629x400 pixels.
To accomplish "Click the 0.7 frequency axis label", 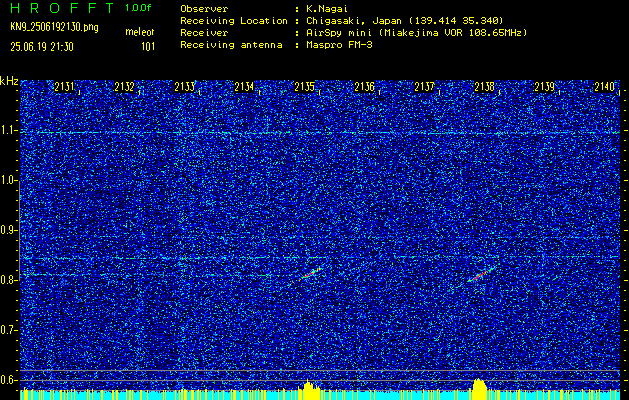I will point(9,330).
